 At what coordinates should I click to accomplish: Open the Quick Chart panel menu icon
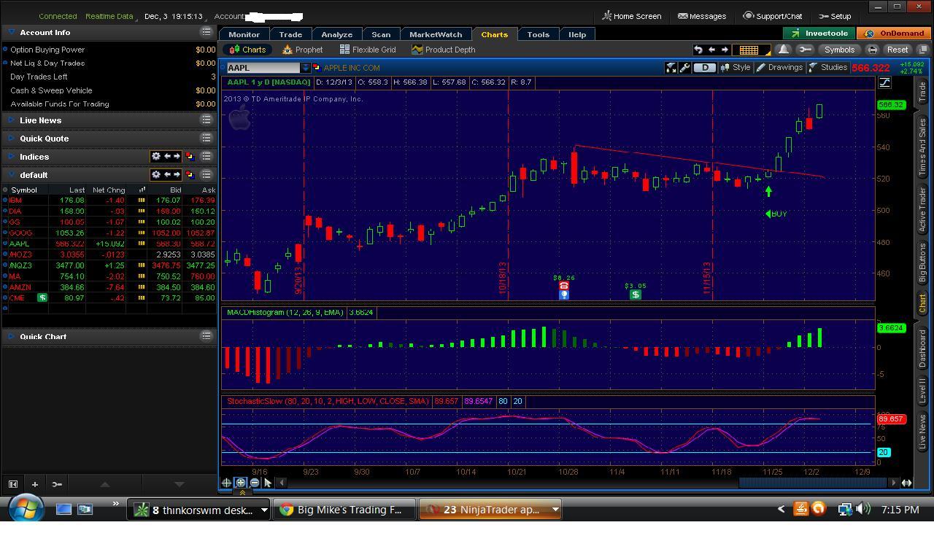click(207, 336)
